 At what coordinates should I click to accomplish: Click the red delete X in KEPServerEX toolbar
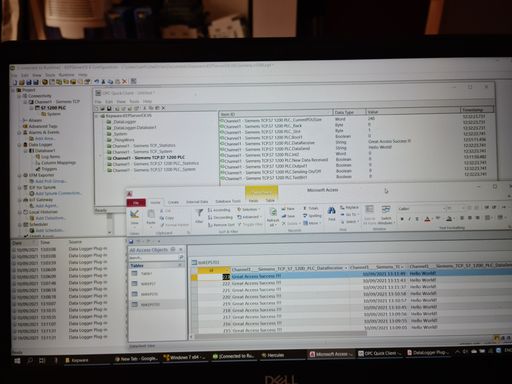(124, 81)
